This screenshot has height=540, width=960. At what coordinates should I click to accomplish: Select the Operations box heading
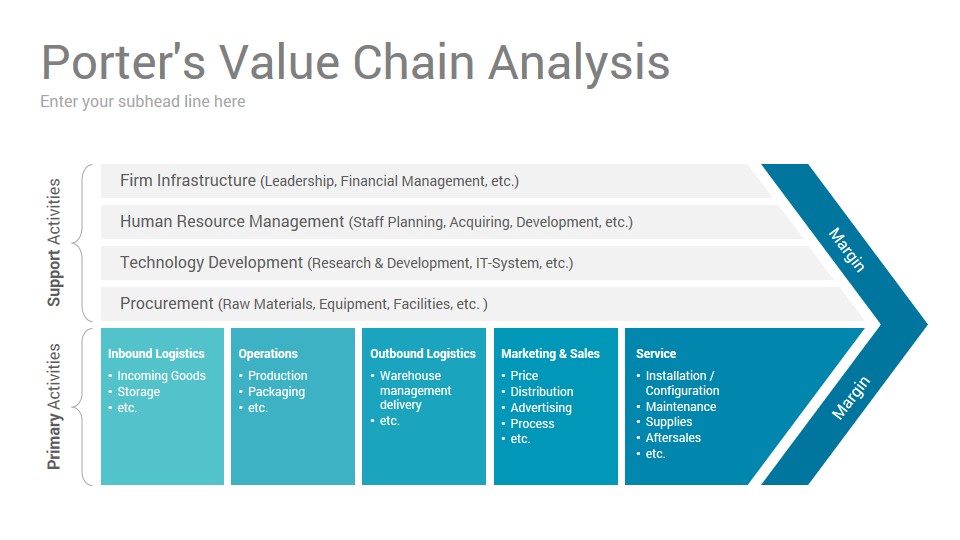(x=268, y=353)
